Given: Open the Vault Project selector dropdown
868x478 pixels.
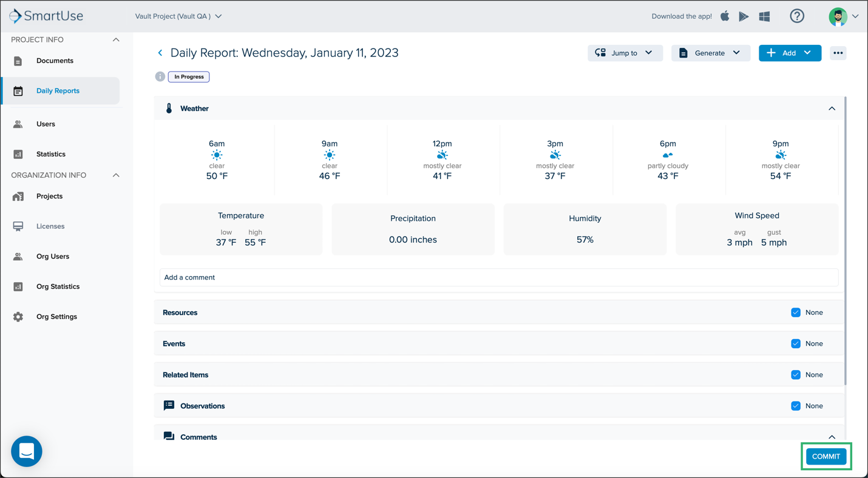Looking at the screenshot, I should [x=178, y=16].
